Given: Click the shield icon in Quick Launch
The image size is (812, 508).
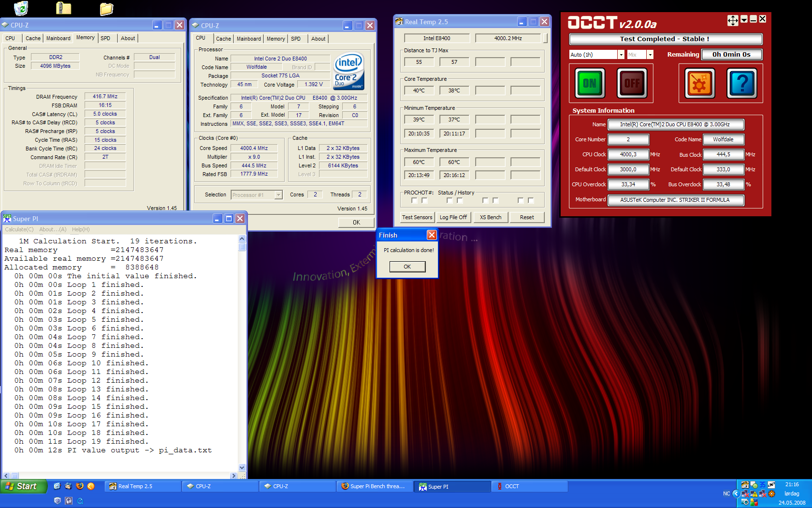Looking at the screenshot, I should pyautogui.click(x=58, y=501).
